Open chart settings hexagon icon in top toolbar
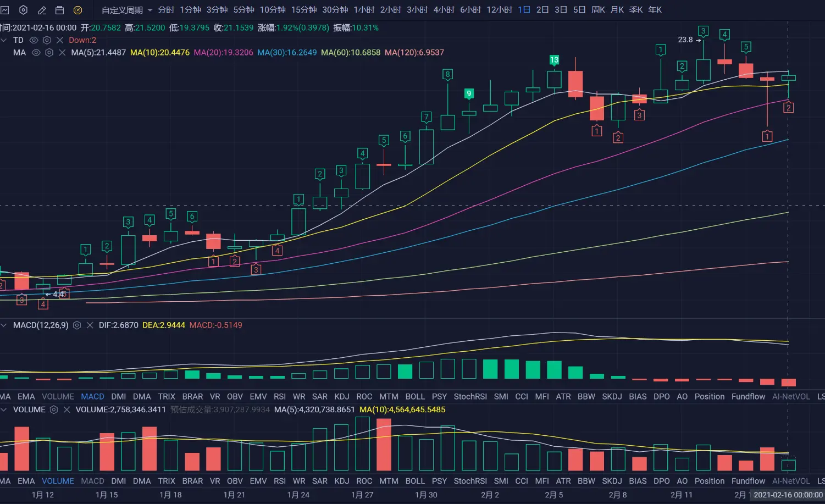 point(23,10)
